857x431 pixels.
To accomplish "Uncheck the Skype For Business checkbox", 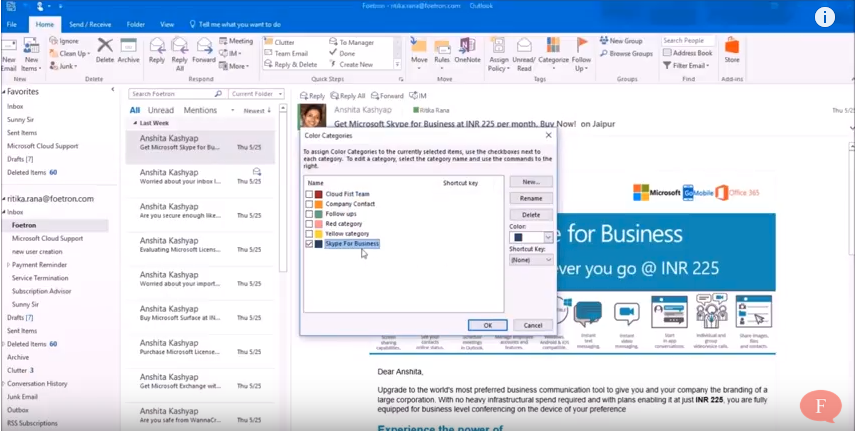I will [x=309, y=244].
